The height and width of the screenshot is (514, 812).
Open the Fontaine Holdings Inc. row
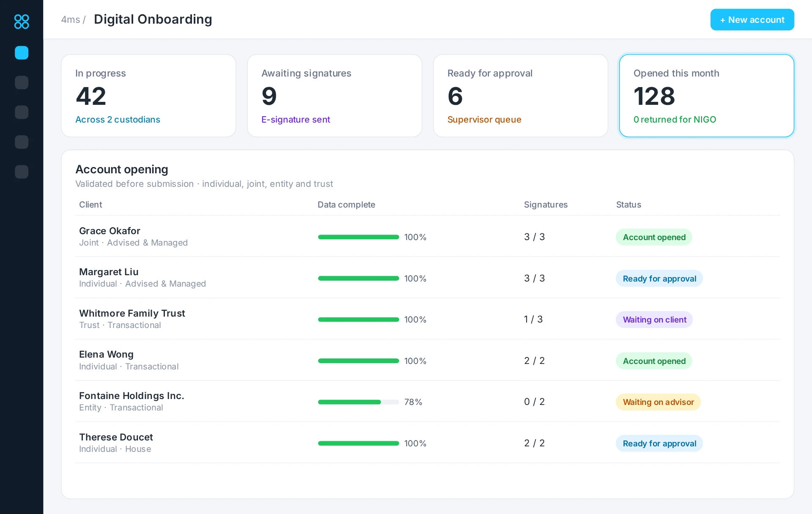click(428, 402)
